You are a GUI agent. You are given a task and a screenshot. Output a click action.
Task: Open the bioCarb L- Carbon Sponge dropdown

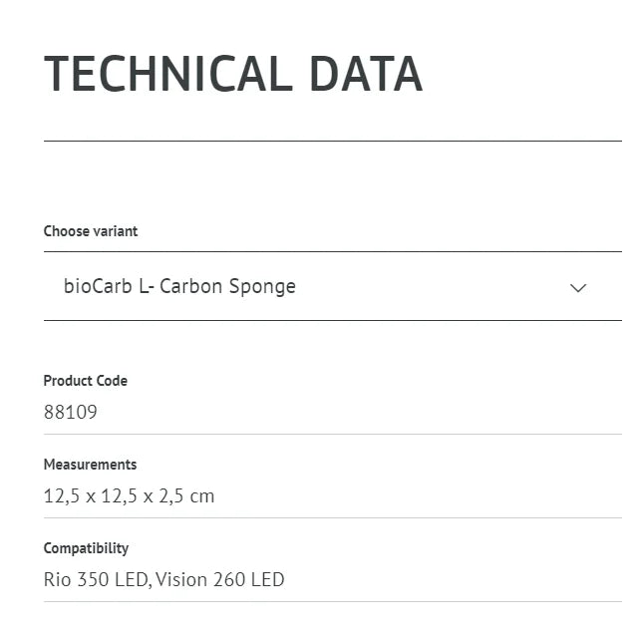332,287
